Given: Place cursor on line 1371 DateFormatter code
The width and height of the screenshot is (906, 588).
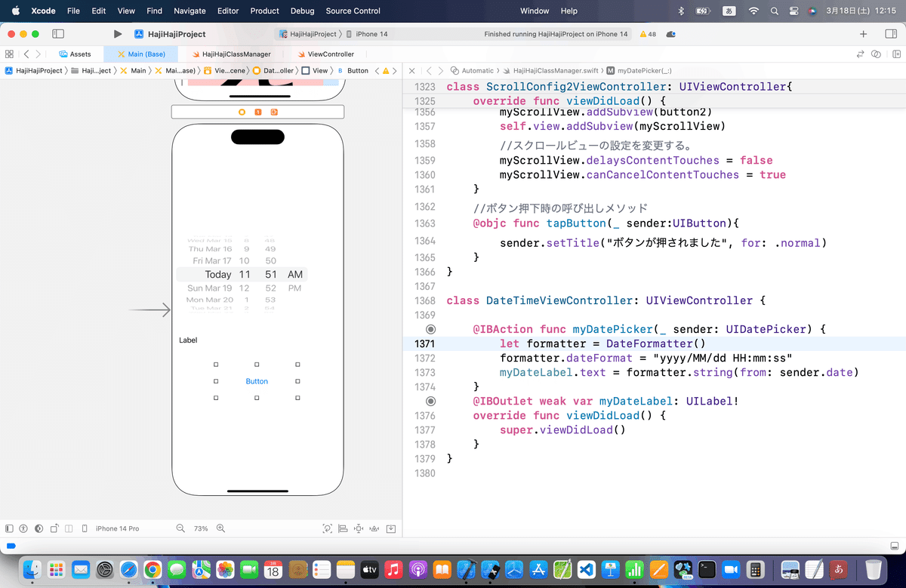Looking at the screenshot, I should (x=602, y=343).
